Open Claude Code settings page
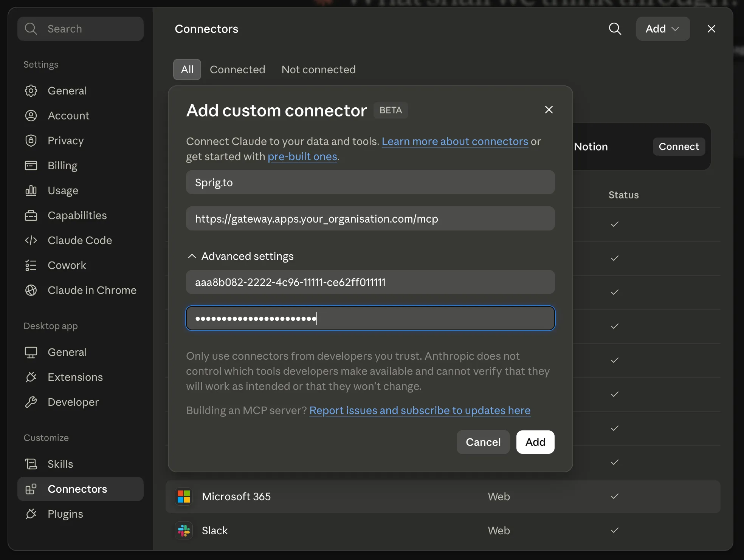 [x=81, y=240]
